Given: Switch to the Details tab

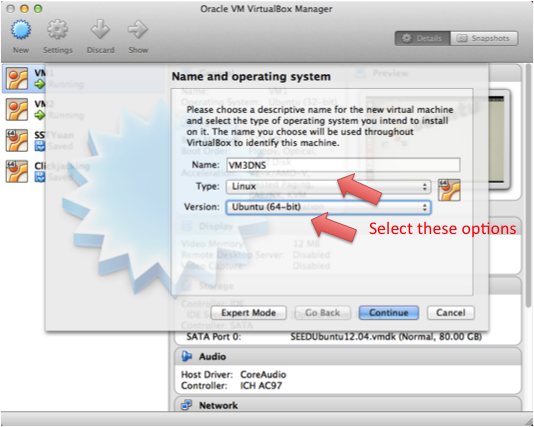Looking at the screenshot, I should point(423,38).
